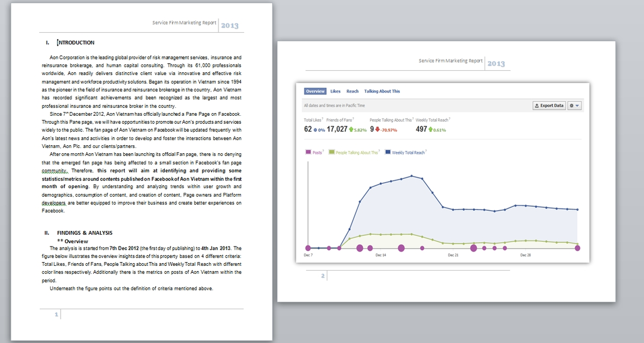Viewport: 644px width, 343px height.
Task: Click the People Talking About This metric label above 9
Action: tap(391, 120)
